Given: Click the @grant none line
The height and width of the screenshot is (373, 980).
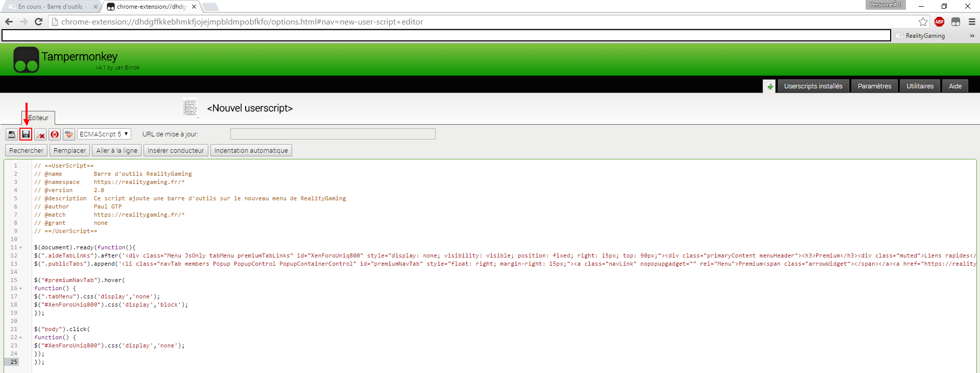Looking at the screenshot, I should tap(71, 223).
